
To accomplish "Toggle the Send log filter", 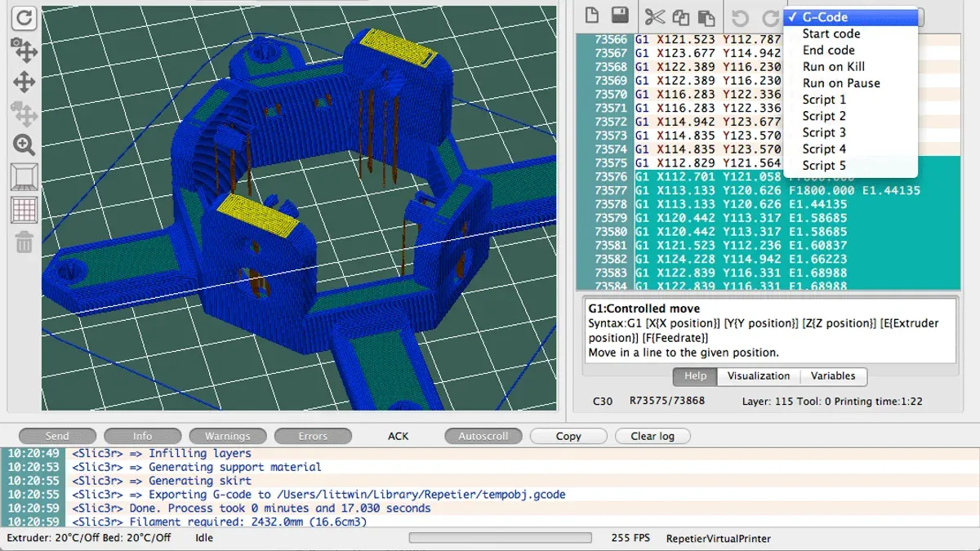I will 57,436.
